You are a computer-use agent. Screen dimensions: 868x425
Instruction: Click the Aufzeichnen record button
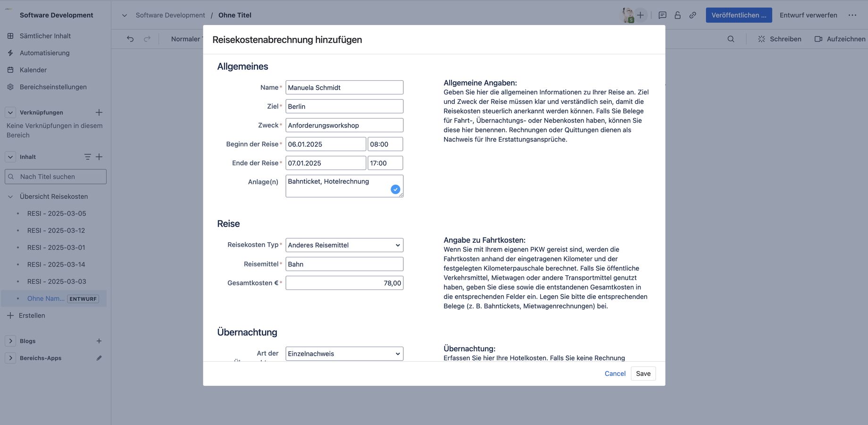pyautogui.click(x=840, y=39)
